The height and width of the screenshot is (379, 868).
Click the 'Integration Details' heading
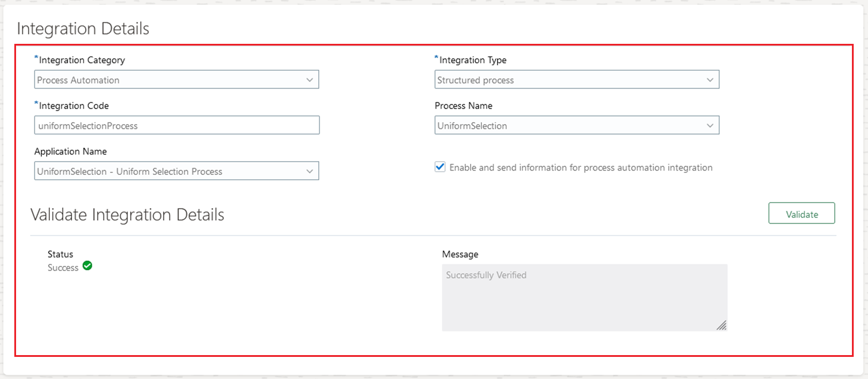(x=83, y=29)
